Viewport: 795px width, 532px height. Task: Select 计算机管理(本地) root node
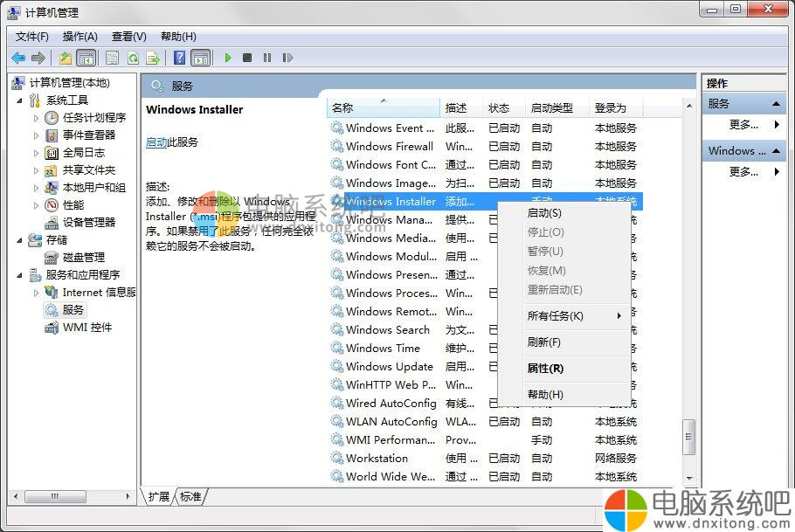click(70, 83)
